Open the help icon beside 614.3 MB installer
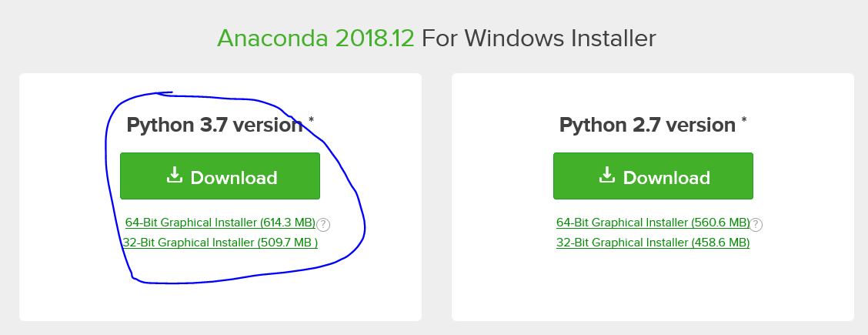The width and height of the screenshot is (868, 335). [323, 225]
